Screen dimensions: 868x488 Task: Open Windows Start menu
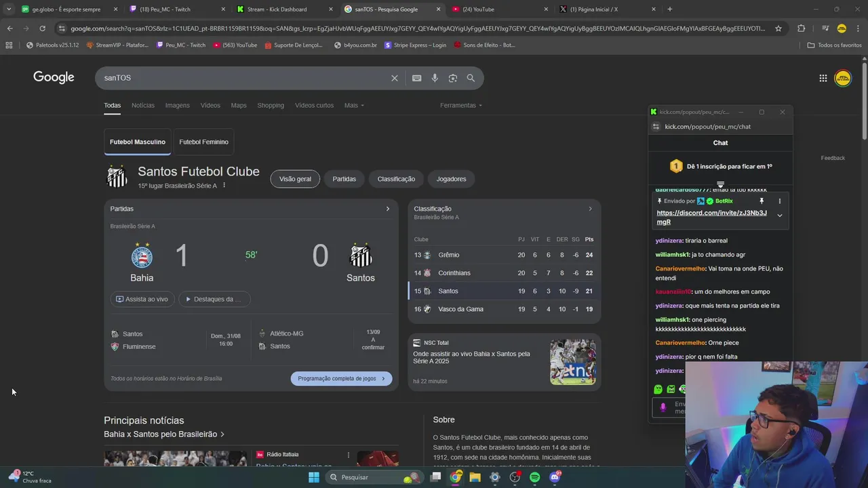(x=314, y=477)
